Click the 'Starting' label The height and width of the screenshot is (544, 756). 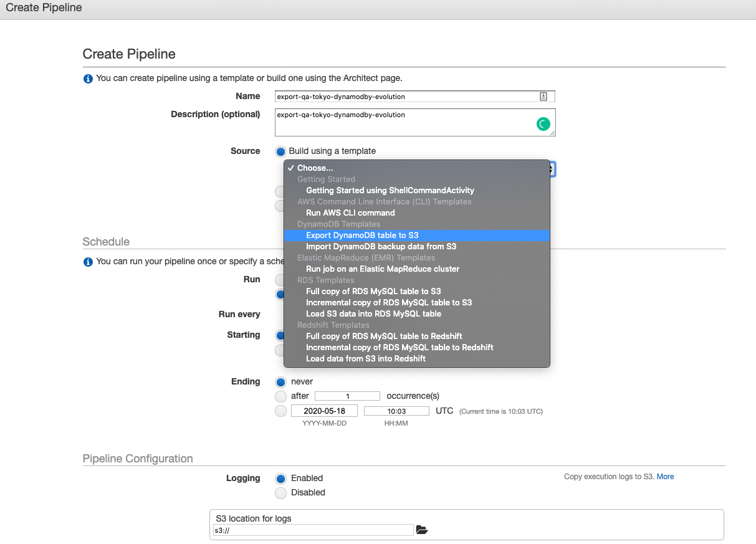pos(244,335)
